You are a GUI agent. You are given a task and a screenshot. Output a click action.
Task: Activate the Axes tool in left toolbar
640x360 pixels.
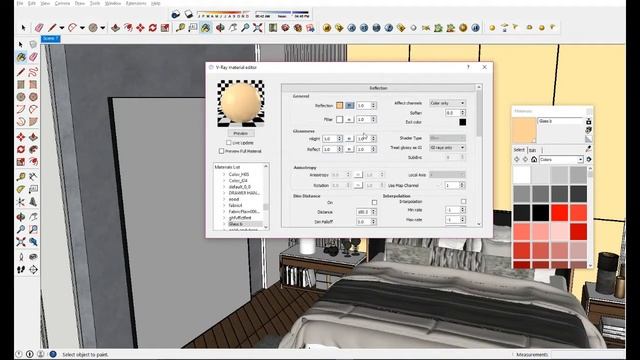point(21,202)
